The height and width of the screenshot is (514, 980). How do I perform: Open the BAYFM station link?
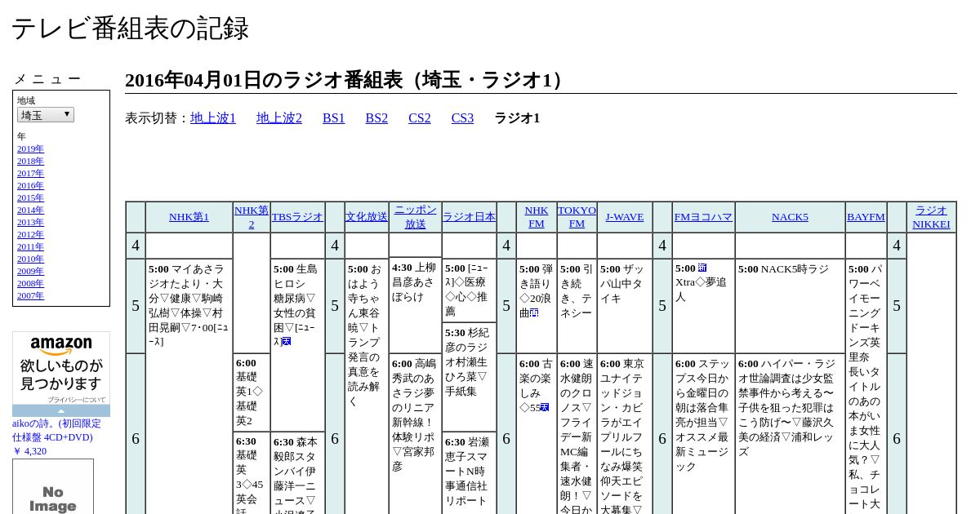(x=866, y=217)
